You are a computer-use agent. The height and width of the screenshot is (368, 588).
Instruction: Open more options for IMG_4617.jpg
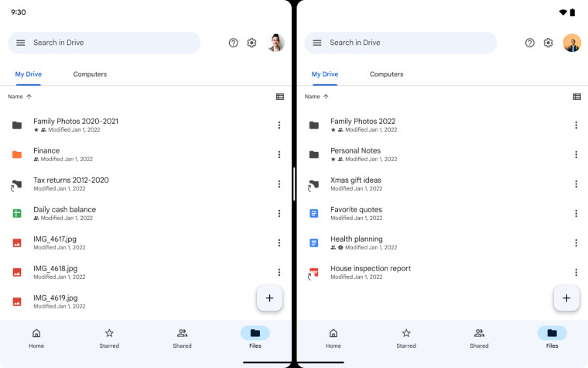tap(279, 243)
